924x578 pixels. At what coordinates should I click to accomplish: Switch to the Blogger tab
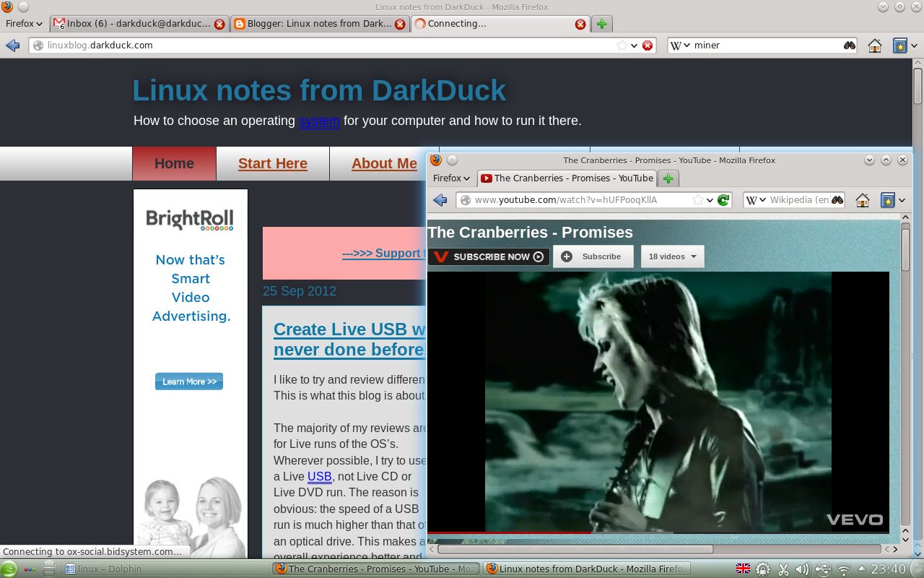point(320,24)
